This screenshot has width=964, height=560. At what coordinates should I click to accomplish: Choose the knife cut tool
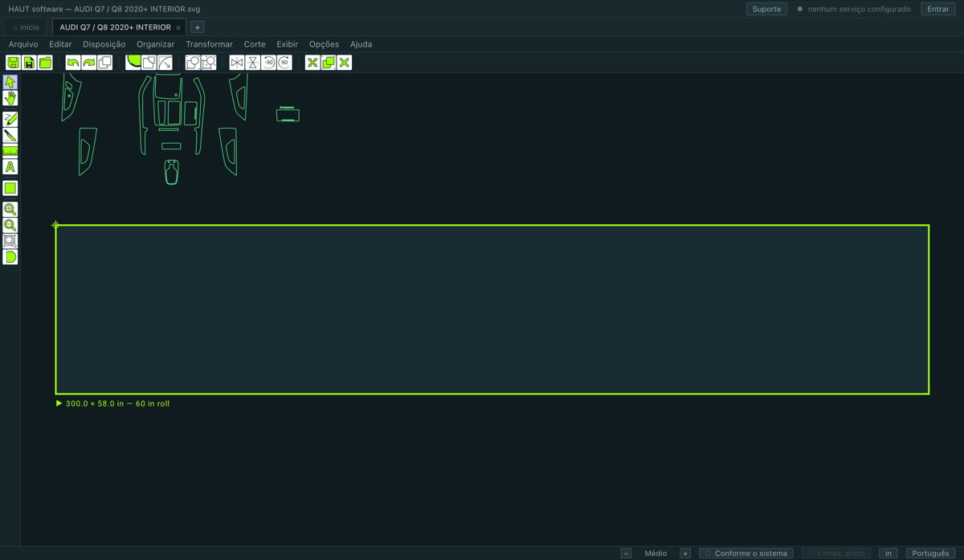tap(10, 135)
